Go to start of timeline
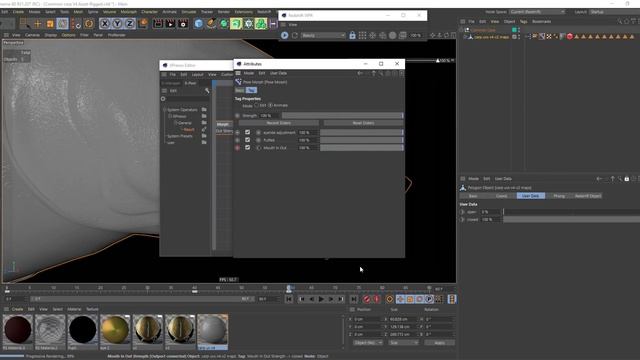This screenshot has height=360, width=640. [289, 299]
